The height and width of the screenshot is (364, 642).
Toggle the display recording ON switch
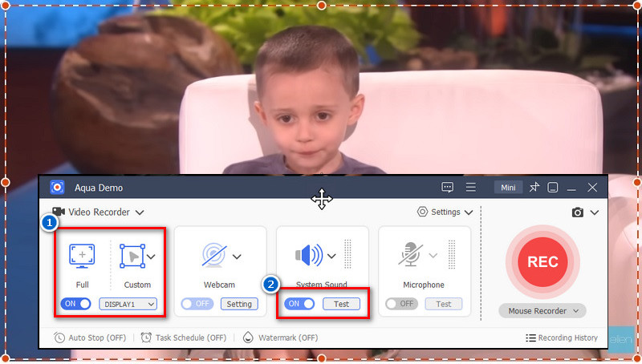point(75,304)
